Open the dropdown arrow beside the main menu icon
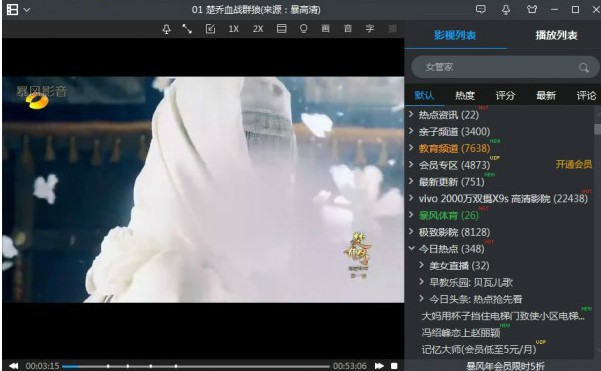This screenshot has height=371, width=601. coord(26,10)
